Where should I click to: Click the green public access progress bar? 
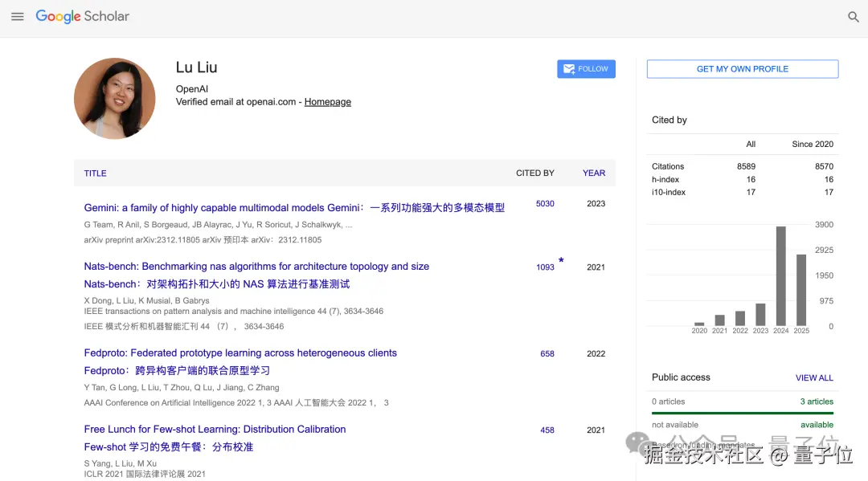coord(743,413)
